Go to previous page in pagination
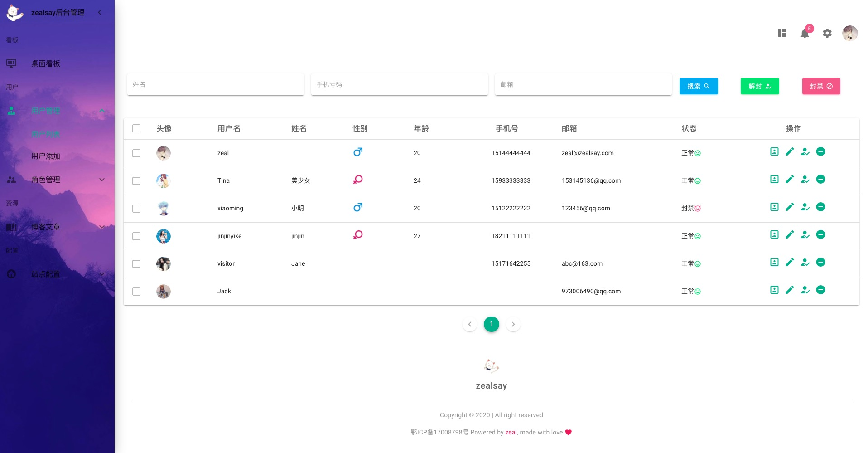 click(470, 324)
